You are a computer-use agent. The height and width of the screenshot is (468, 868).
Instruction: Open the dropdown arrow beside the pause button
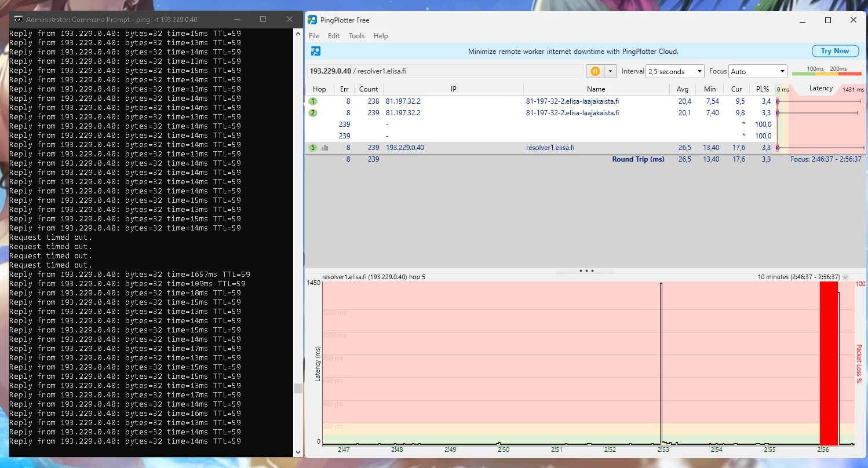click(610, 71)
